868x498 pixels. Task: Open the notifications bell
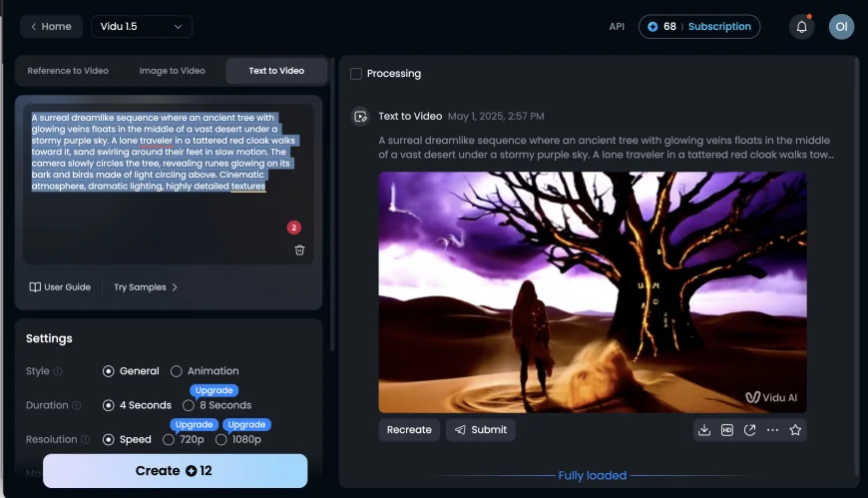coord(801,27)
